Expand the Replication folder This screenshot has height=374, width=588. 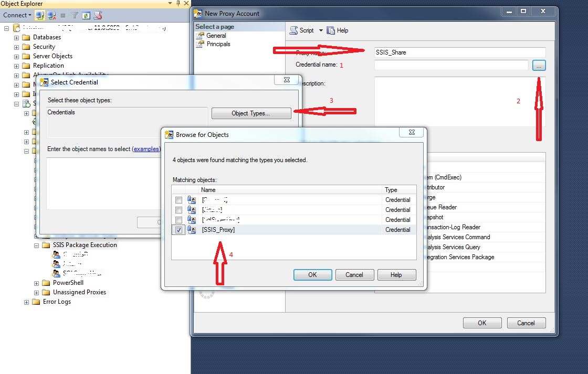16,66
